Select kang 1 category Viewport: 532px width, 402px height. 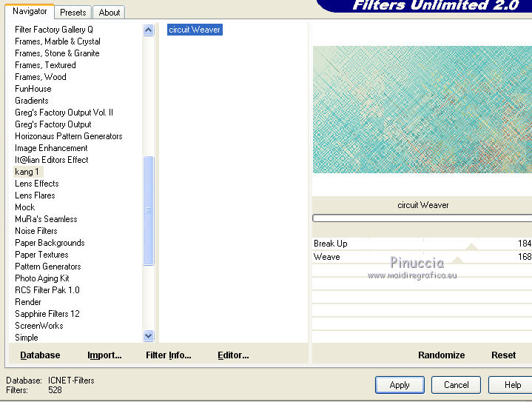(x=27, y=172)
